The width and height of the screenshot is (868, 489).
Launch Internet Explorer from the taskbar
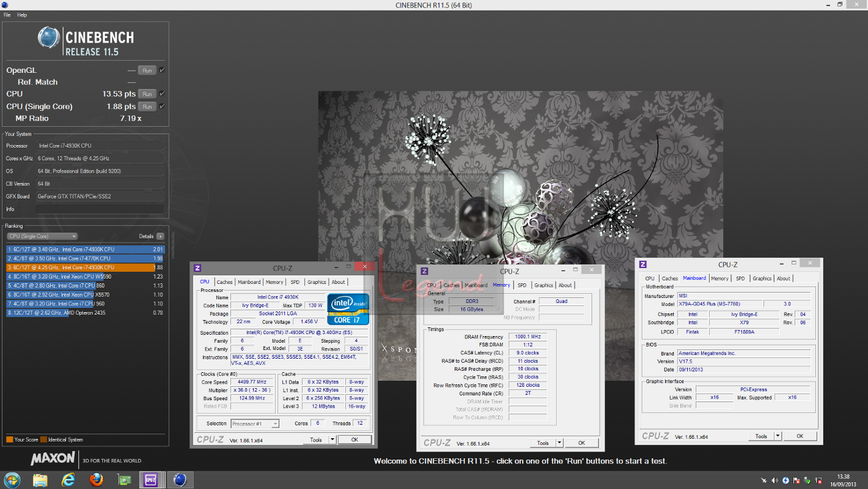[x=68, y=480]
